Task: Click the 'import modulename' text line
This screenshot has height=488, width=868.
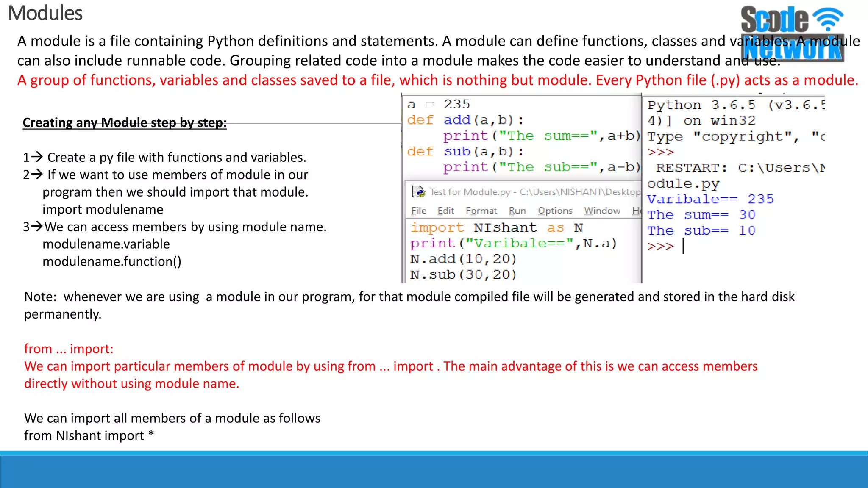Action: pyautogui.click(x=103, y=209)
